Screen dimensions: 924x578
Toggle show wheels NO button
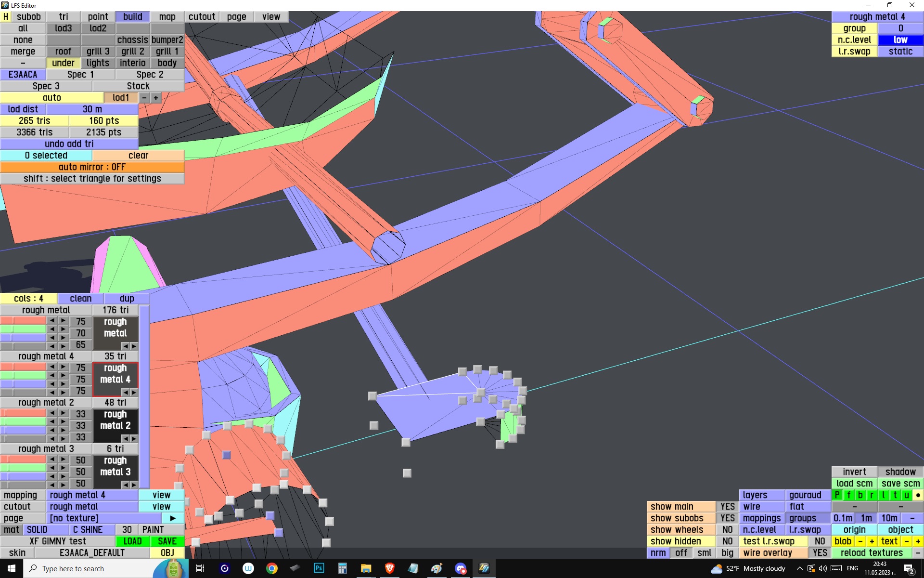coord(727,530)
